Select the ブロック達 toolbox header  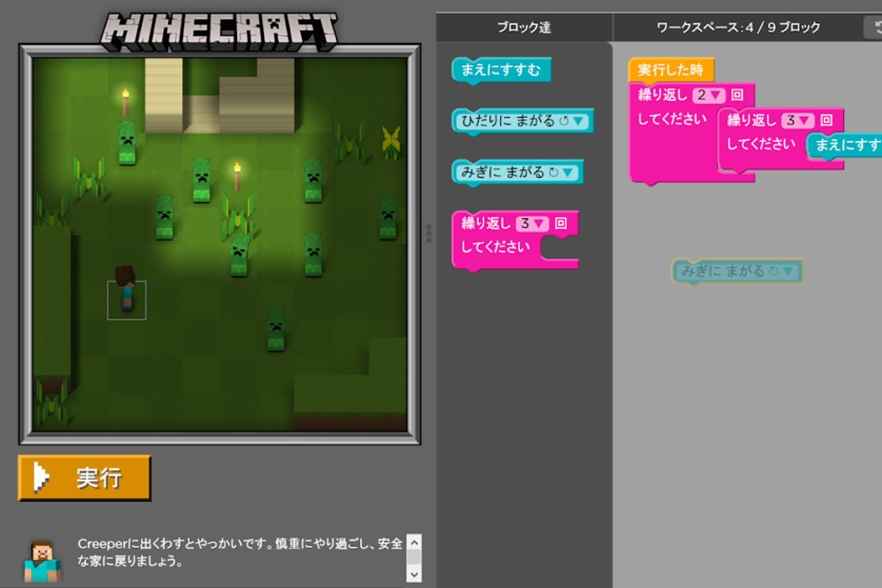click(524, 28)
